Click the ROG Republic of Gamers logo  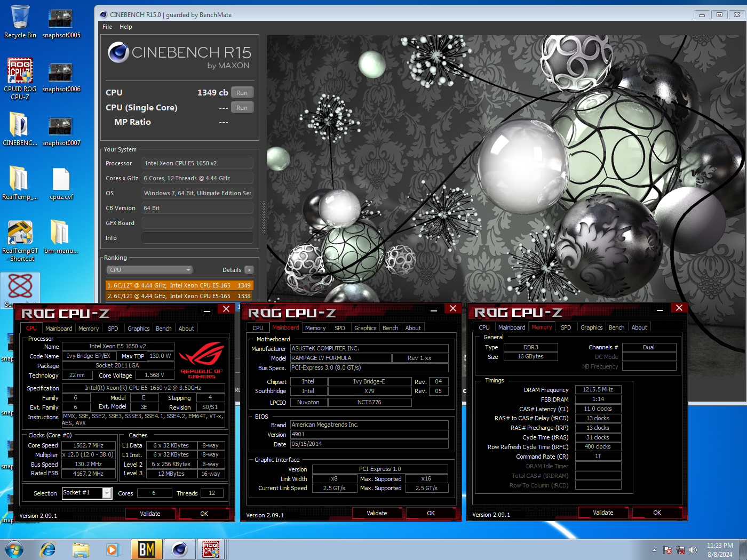coord(202,360)
